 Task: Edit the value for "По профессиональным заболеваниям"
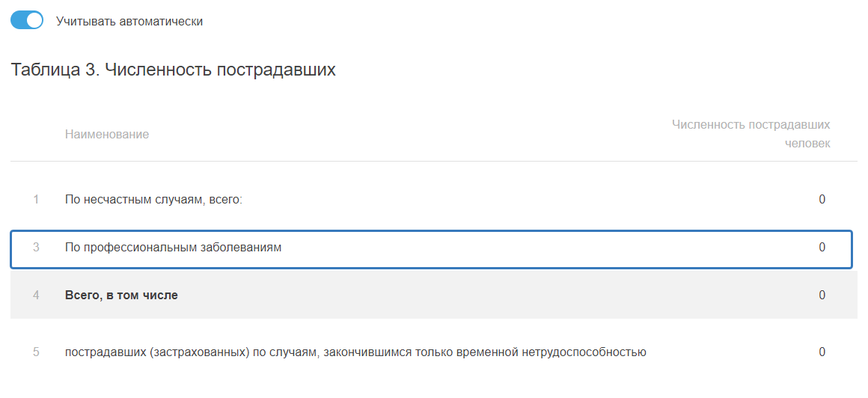(x=822, y=247)
